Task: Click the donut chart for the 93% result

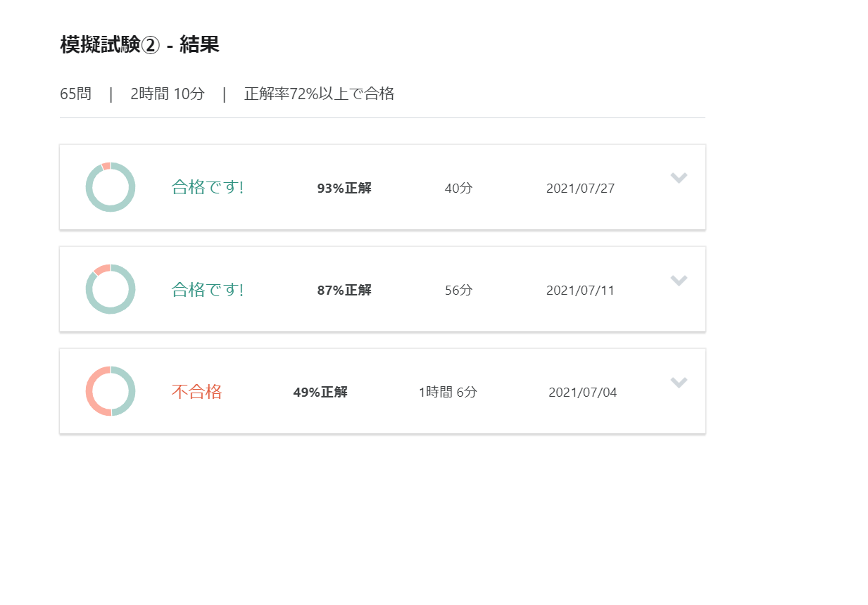Action: pos(111,187)
